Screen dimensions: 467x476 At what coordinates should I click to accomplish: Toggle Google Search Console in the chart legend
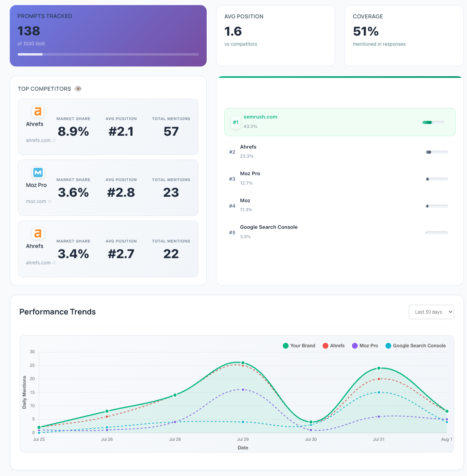tap(415, 346)
